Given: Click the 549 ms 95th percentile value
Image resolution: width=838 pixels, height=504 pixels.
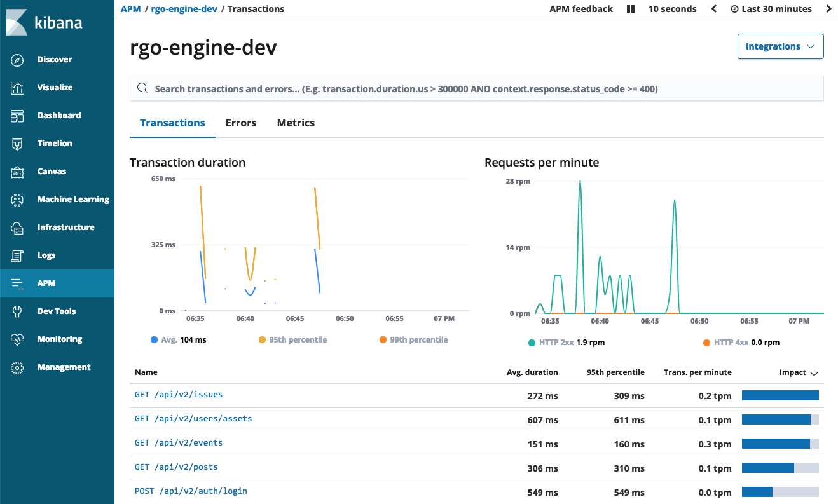Looking at the screenshot, I should (x=629, y=493).
